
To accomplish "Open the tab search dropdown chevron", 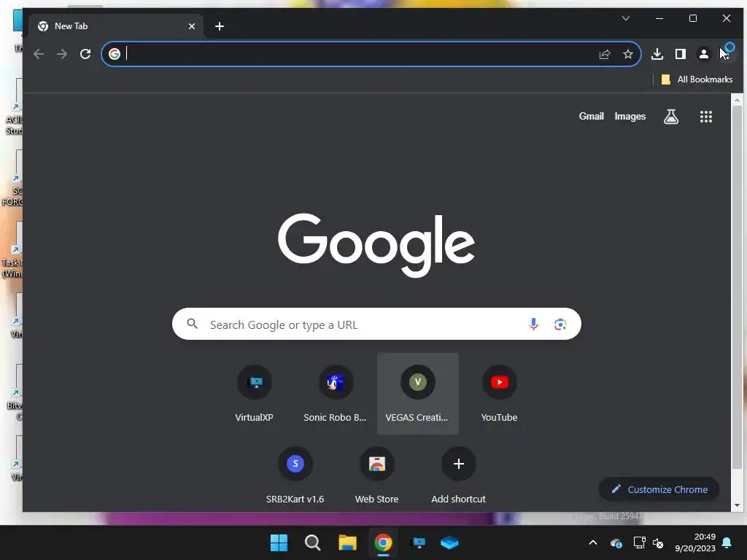I will click(626, 18).
